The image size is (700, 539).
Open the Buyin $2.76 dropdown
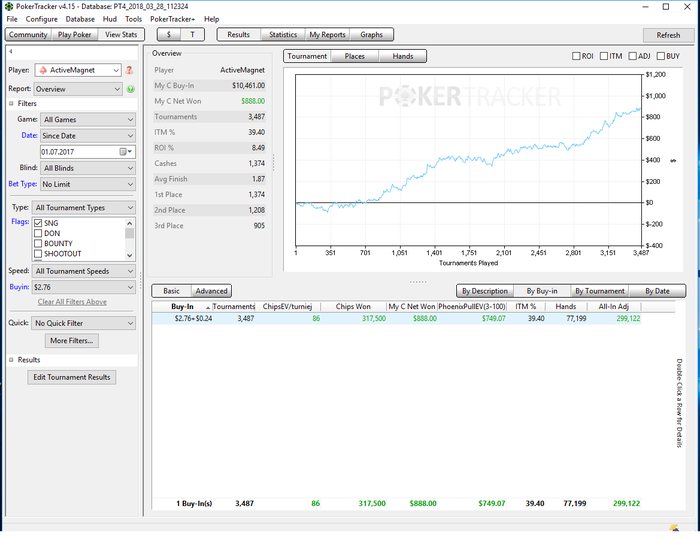(x=84, y=287)
